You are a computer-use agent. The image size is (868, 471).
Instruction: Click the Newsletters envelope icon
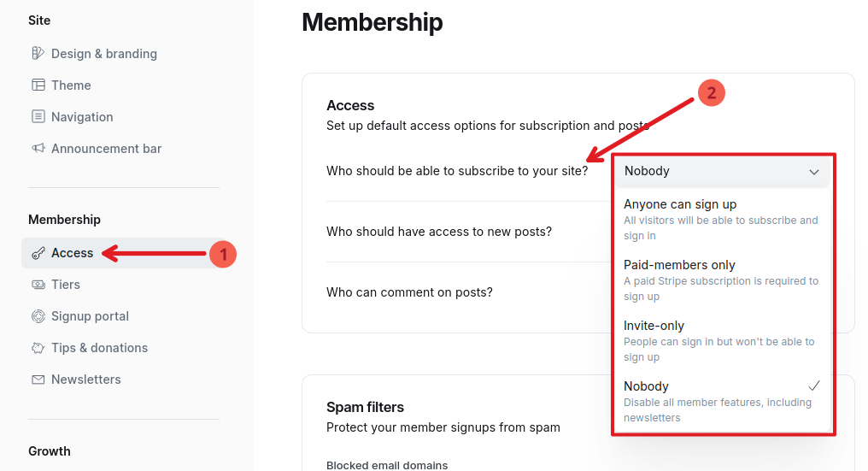(38, 380)
